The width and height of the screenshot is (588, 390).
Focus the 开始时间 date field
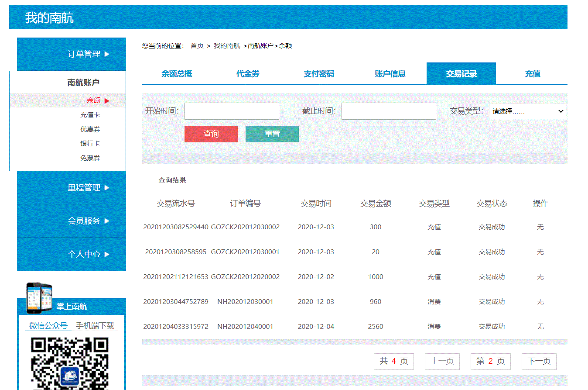click(x=232, y=111)
